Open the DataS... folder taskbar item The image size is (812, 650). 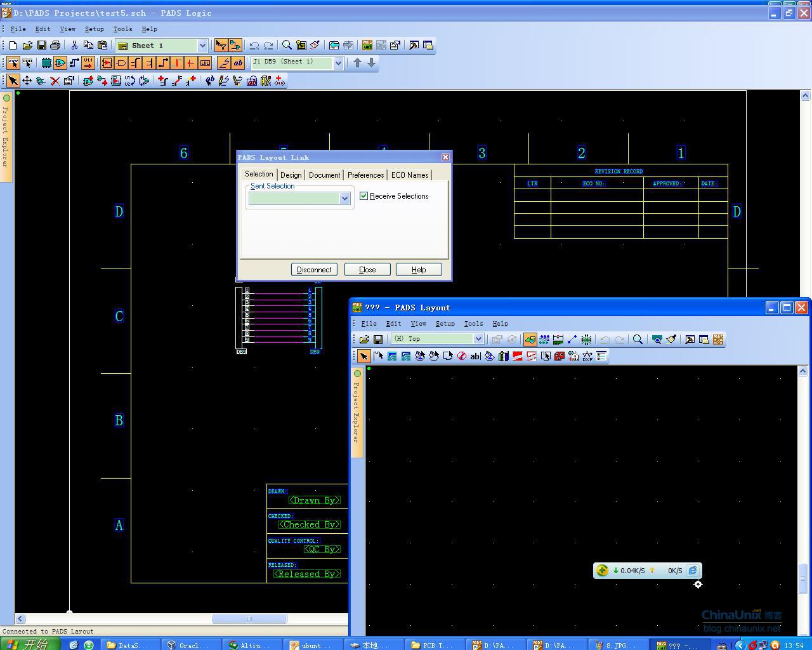coord(130,645)
